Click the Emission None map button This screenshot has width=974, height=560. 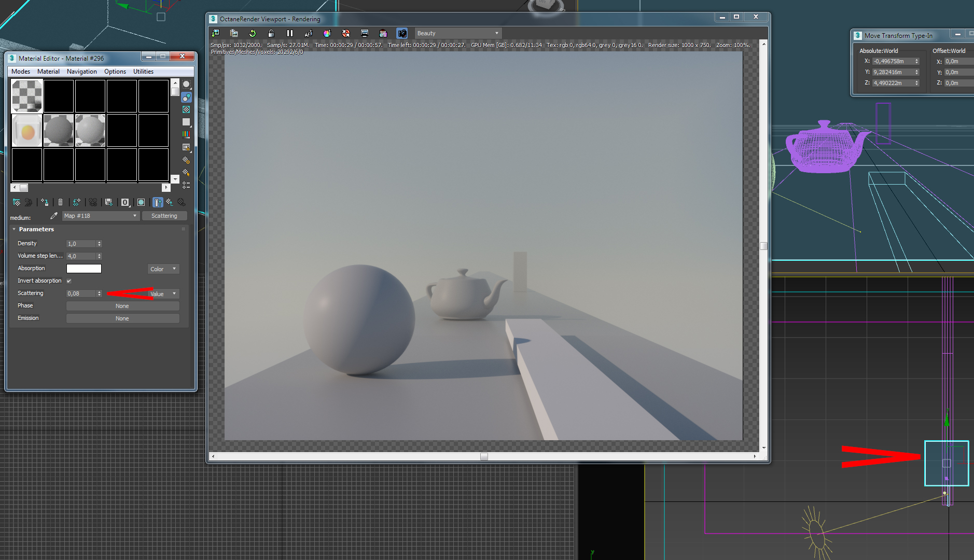(x=122, y=318)
